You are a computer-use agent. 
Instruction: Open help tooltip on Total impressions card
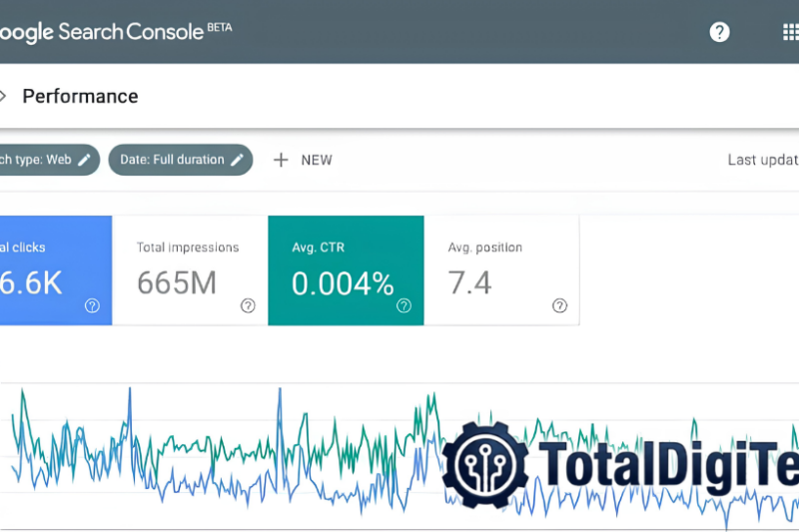(x=248, y=305)
